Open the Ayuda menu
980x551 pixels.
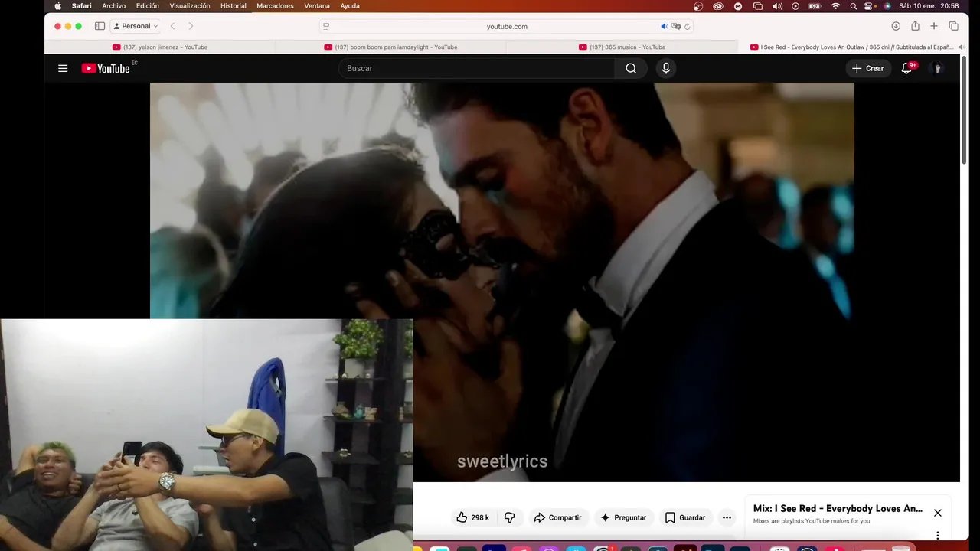[350, 5]
